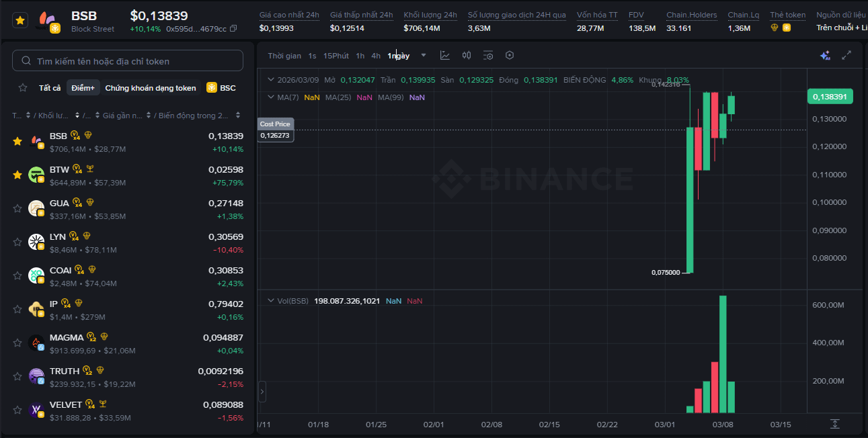Add LYN to favorites with star
Viewport: 868px width, 438px height.
tap(17, 242)
